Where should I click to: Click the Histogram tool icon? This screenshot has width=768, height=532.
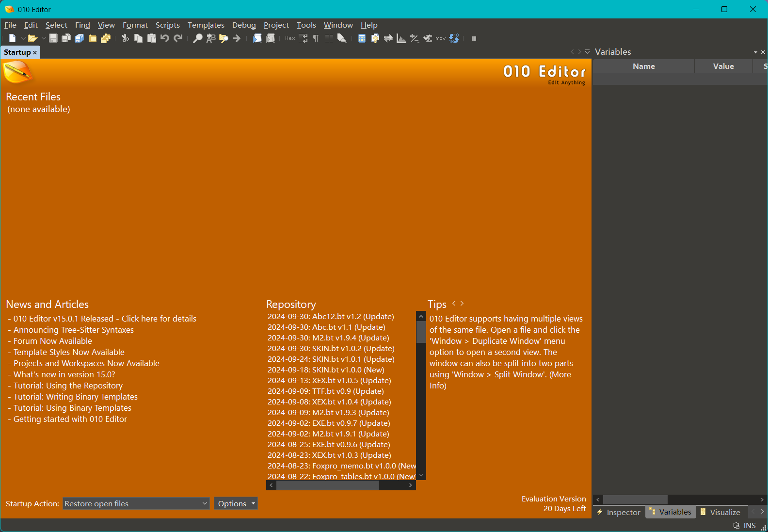401,38
